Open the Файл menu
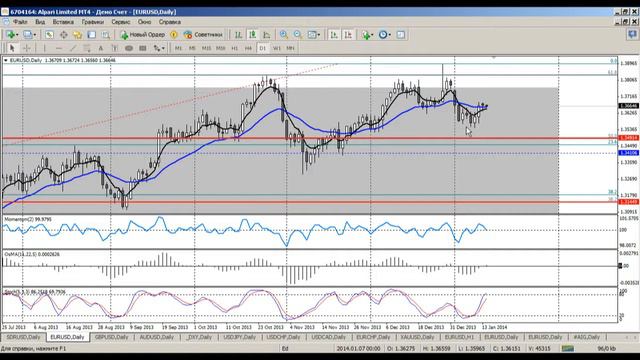The height and width of the screenshot is (360, 640). (x=20, y=22)
